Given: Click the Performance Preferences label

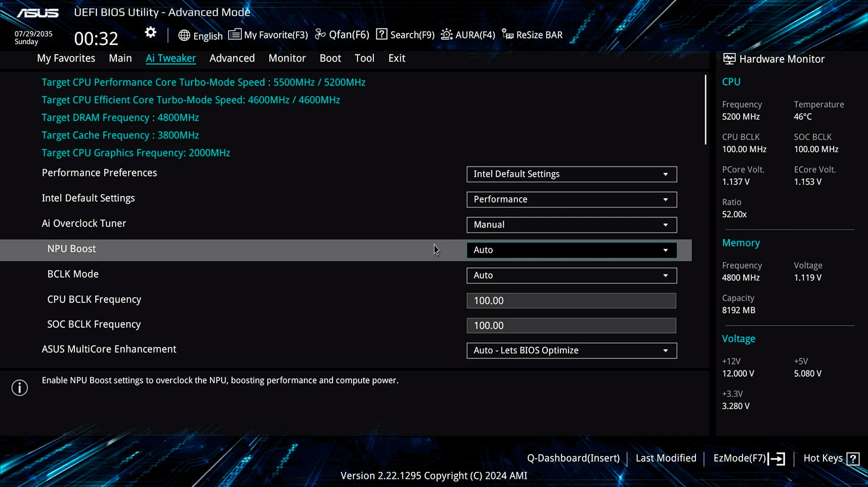Looking at the screenshot, I should pos(99,173).
